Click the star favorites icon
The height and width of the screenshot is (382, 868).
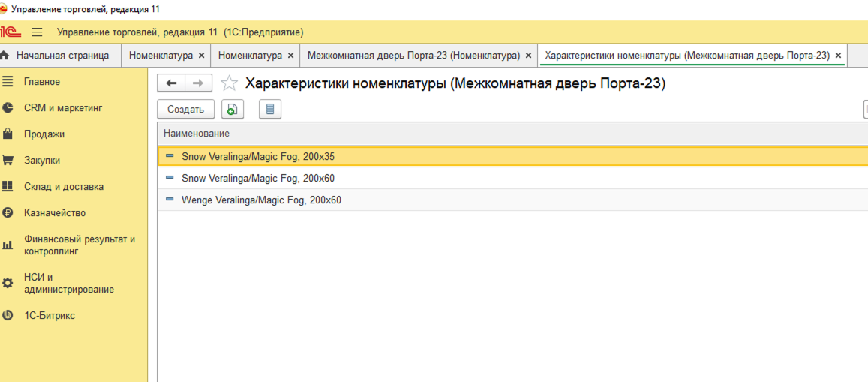tap(230, 83)
